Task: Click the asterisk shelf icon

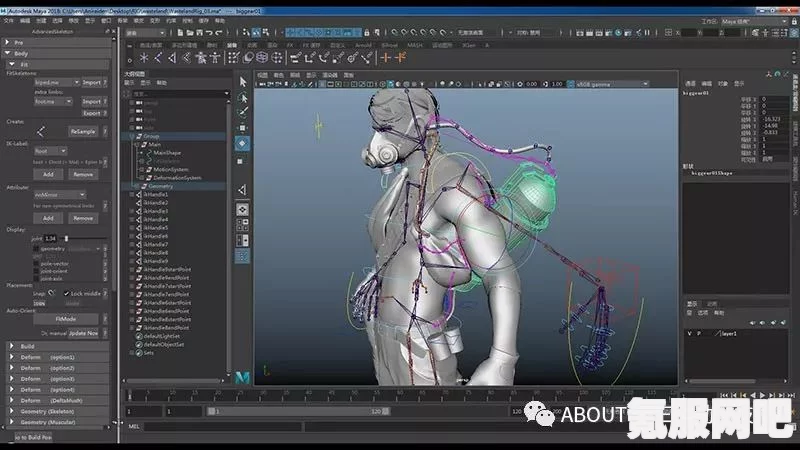Action: click(x=144, y=58)
